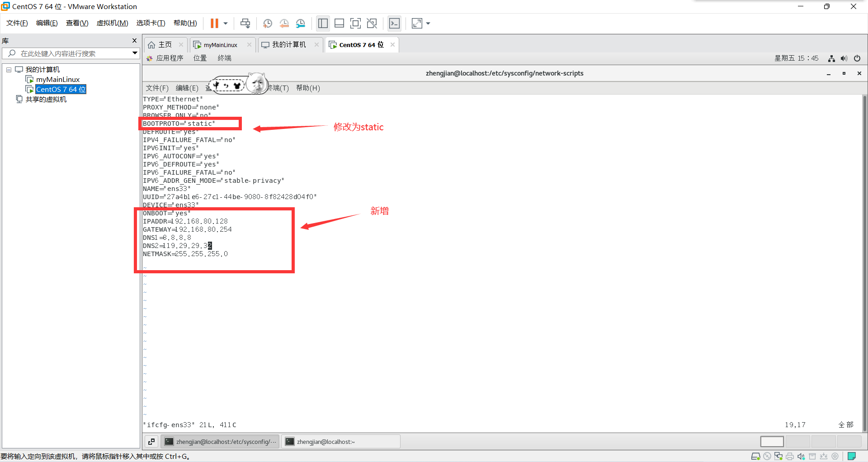This screenshot has height=462, width=868.
Task: Open VMware 帮助(H) menu
Action: (185, 23)
